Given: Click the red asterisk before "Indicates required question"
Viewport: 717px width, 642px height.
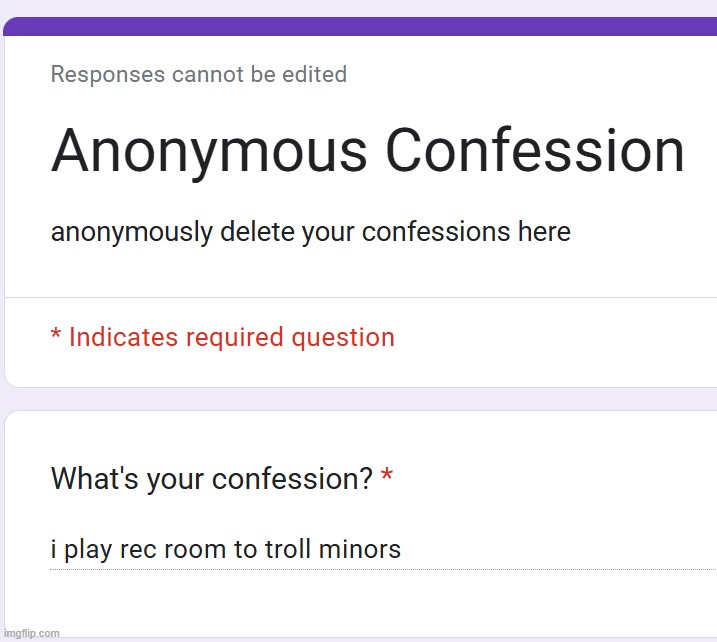Looking at the screenshot, I should tap(56, 335).
